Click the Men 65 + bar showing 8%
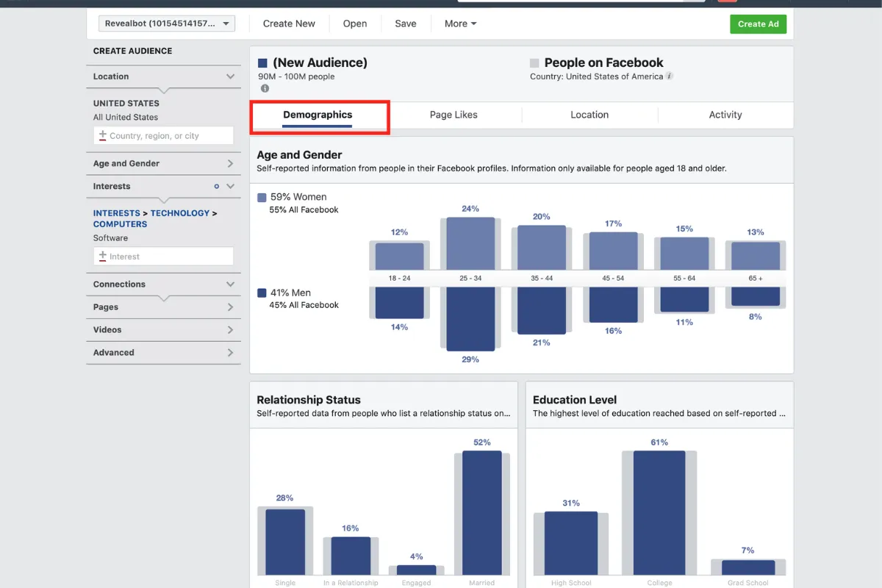The height and width of the screenshot is (588, 882). tap(756, 296)
